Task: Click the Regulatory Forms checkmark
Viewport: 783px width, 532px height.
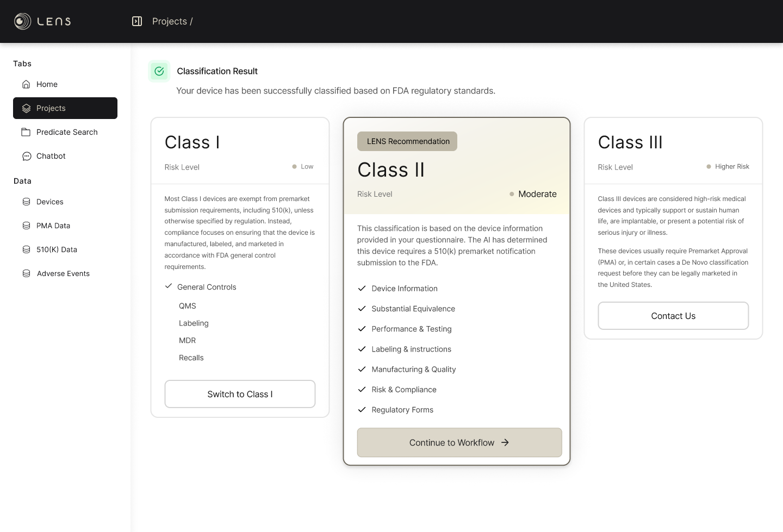Action: pos(362,410)
